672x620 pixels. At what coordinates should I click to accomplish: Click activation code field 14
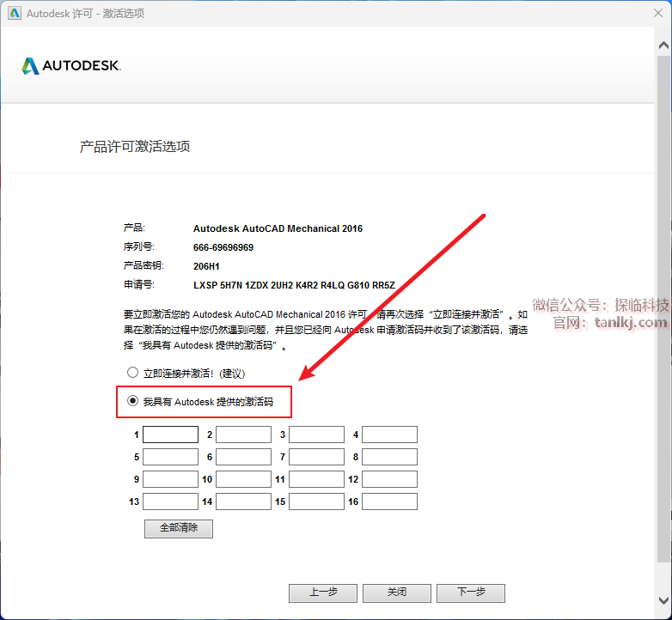(243, 501)
